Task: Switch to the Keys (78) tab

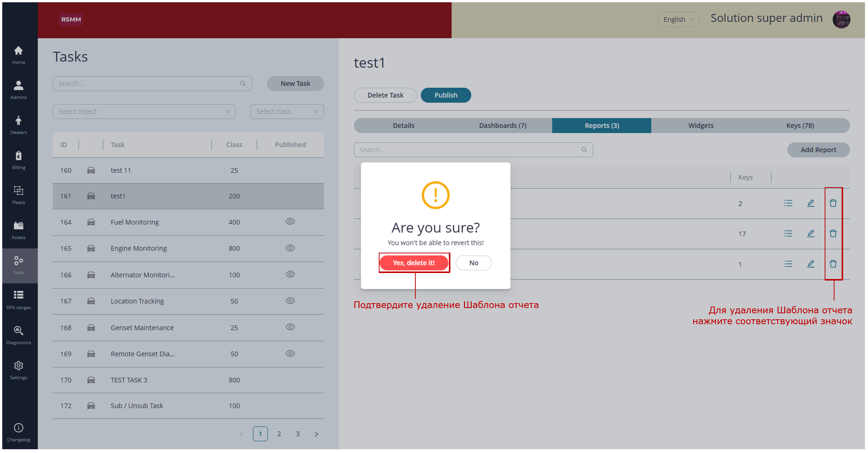Action: coord(800,125)
